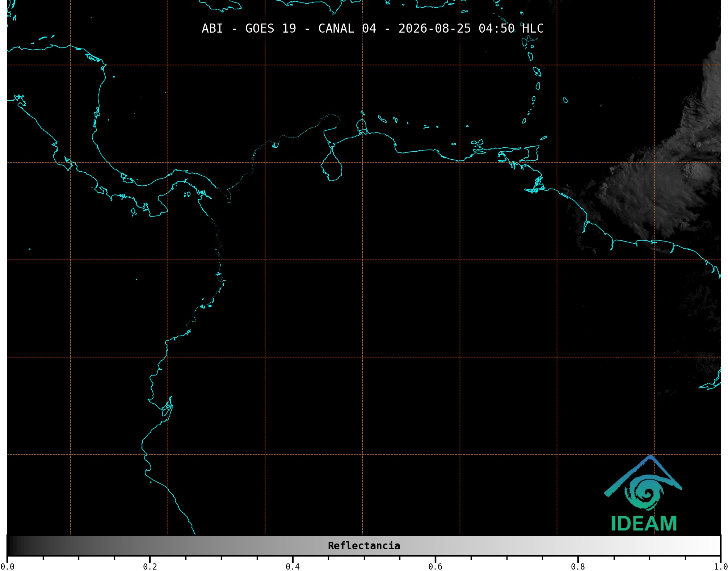728x571 pixels.
Task: Click the image title text 'ABI - GOES 19 - CANAL 04'
Action: coord(289,28)
